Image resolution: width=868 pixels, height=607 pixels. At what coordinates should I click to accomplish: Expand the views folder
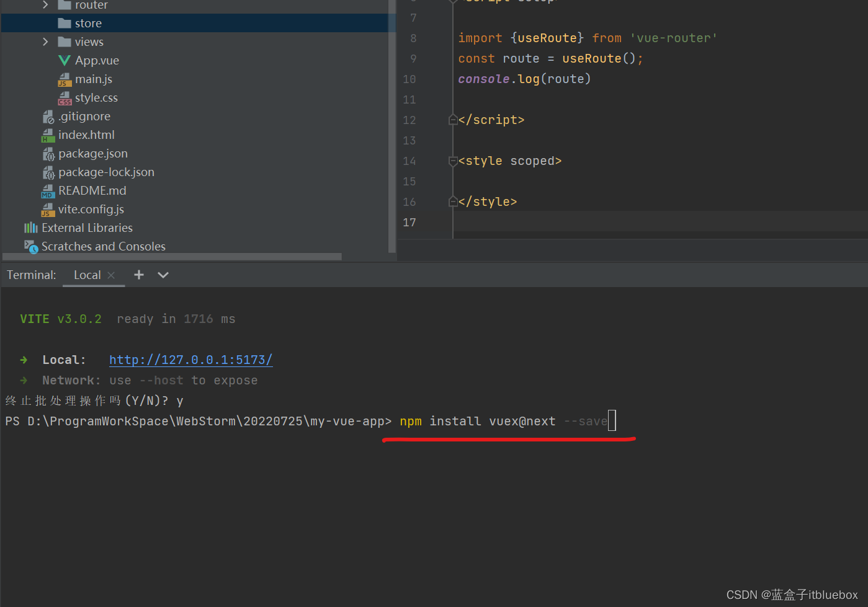pyautogui.click(x=45, y=42)
